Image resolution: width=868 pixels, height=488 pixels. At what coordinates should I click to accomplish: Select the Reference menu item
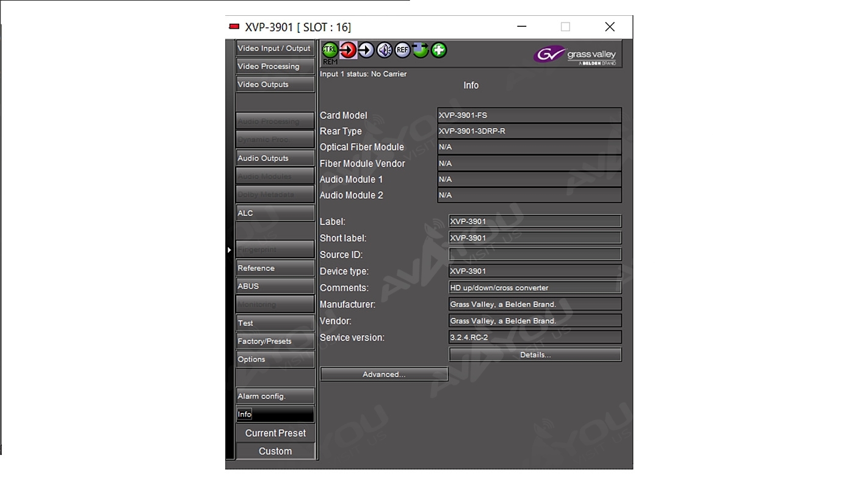275,268
